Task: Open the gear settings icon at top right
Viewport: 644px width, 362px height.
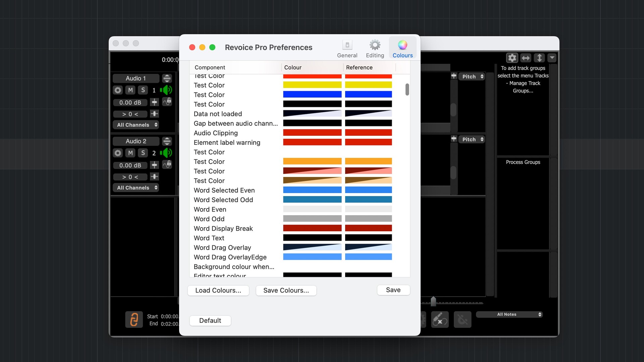Action: pos(512,58)
